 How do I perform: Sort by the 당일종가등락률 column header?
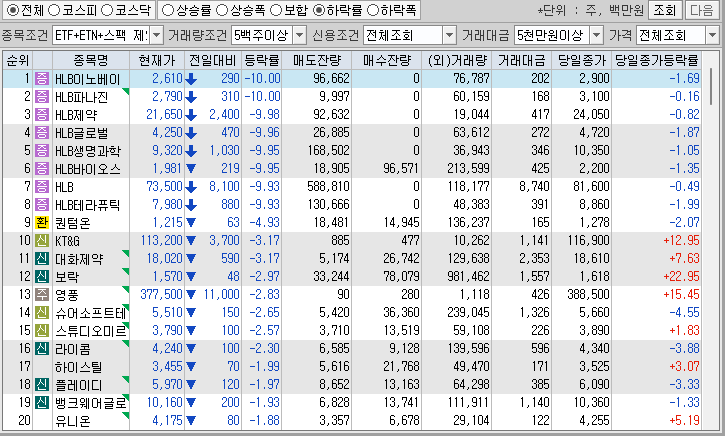pyautogui.click(x=656, y=60)
